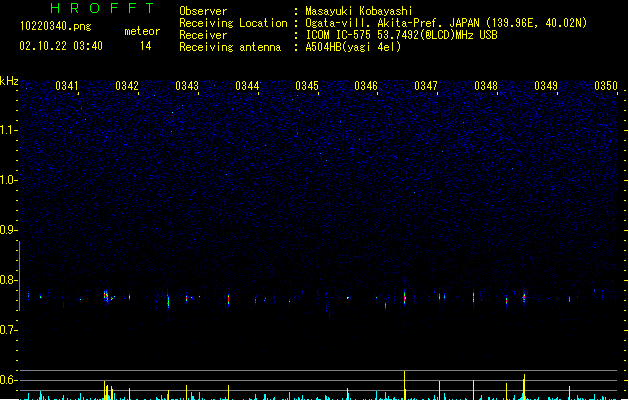The width and height of the screenshot is (629, 400).
Task: Click the 0345 time marker
Action: (307, 86)
